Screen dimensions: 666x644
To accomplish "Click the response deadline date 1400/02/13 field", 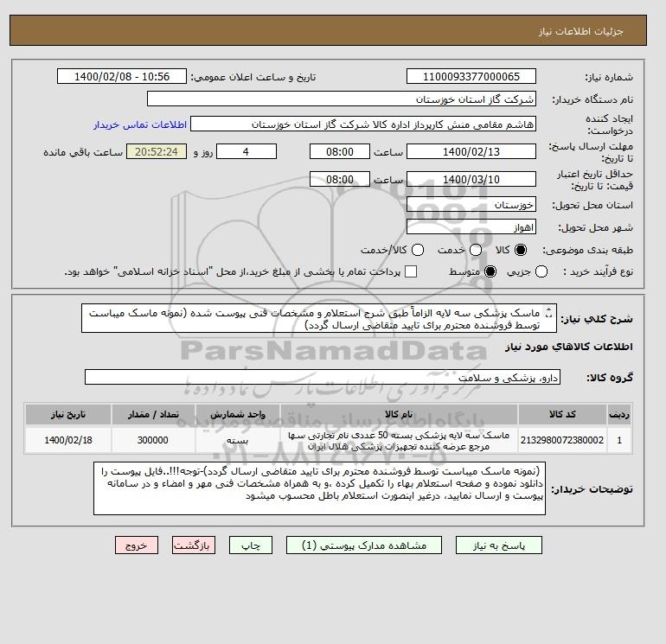I will tap(471, 151).
